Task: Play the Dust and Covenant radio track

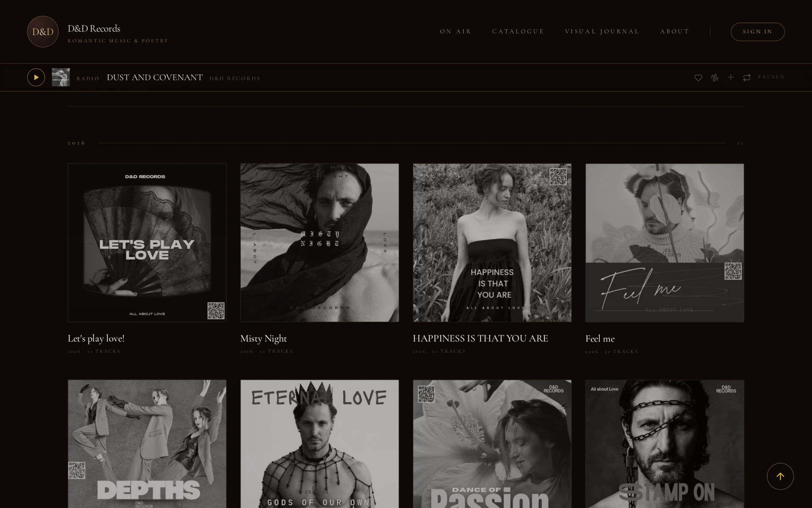Action: pyautogui.click(x=36, y=77)
